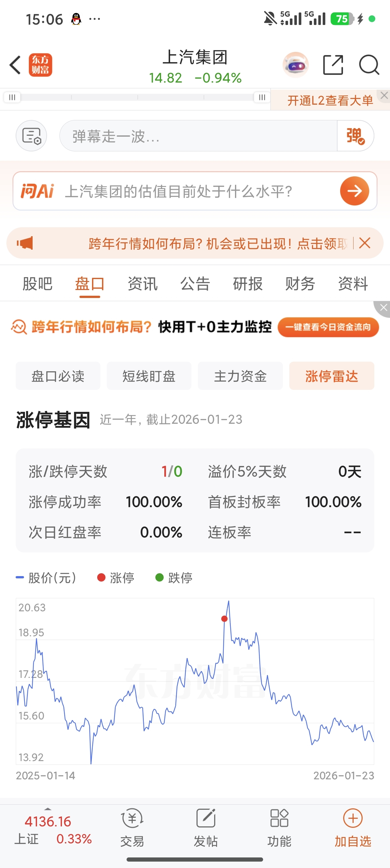
Task: Tap the 上汽集团 stock title
Action: (195, 57)
